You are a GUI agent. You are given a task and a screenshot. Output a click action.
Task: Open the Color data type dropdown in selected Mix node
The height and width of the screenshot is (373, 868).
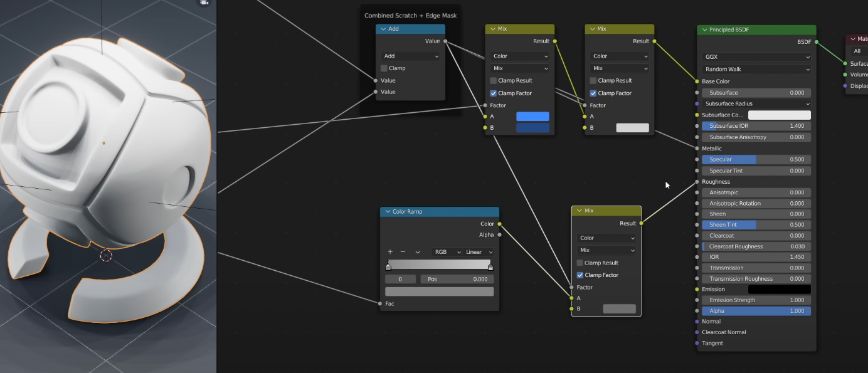606,238
